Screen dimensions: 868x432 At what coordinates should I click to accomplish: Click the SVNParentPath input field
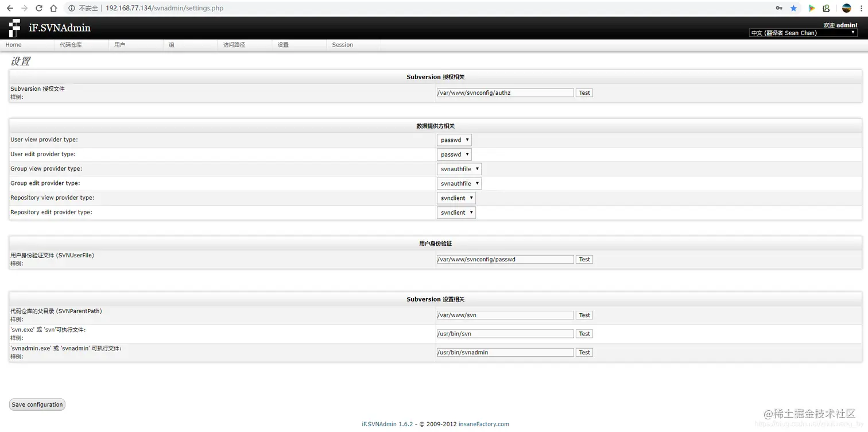point(505,315)
